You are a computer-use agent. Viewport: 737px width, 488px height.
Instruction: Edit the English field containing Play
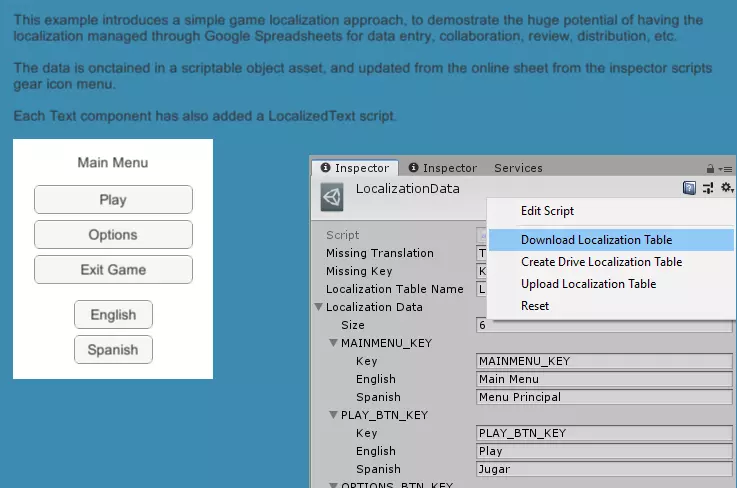coord(604,451)
